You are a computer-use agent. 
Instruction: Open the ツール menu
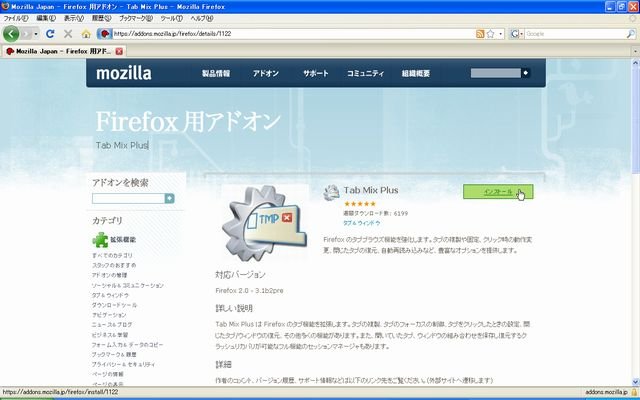171,18
